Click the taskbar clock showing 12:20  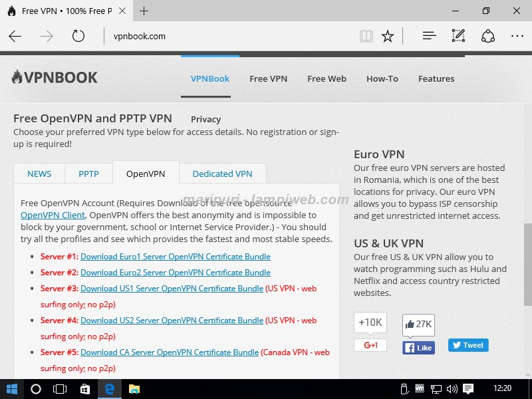point(502,388)
